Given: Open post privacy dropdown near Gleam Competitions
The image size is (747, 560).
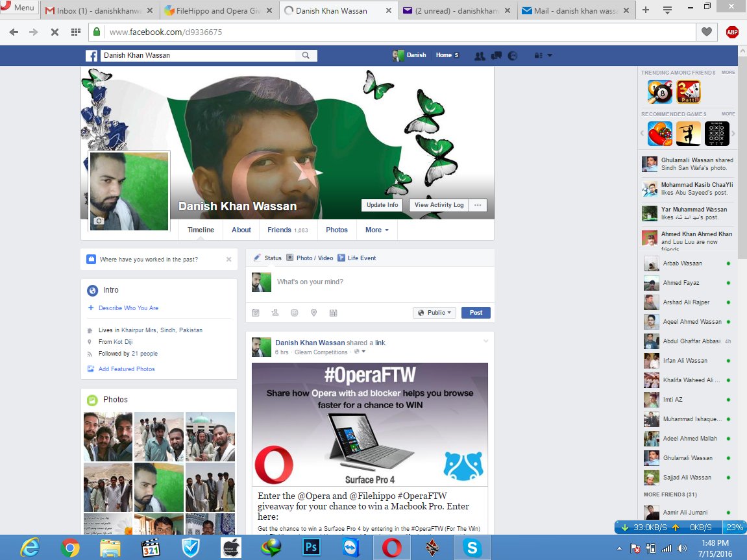Looking at the screenshot, I should pyautogui.click(x=360, y=352).
